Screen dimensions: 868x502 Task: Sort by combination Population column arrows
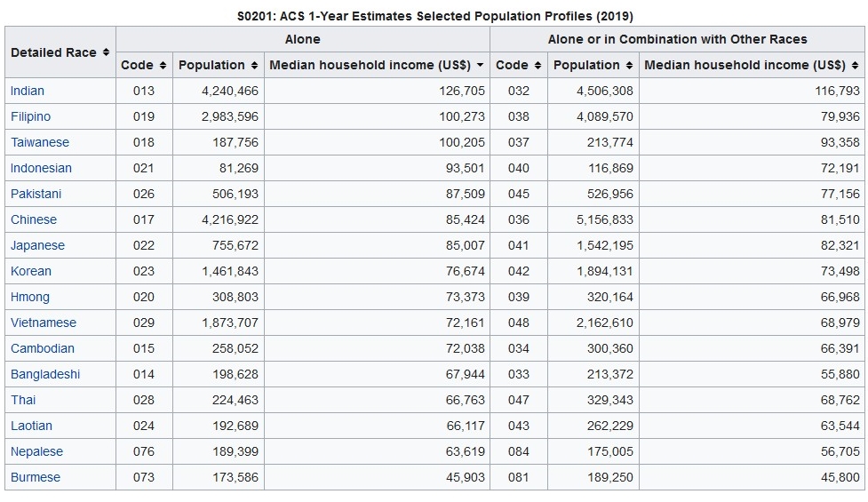(629, 66)
